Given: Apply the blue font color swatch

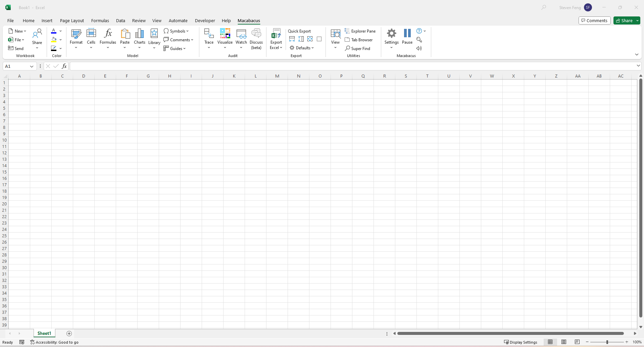Looking at the screenshot, I should click(x=54, y=31).
